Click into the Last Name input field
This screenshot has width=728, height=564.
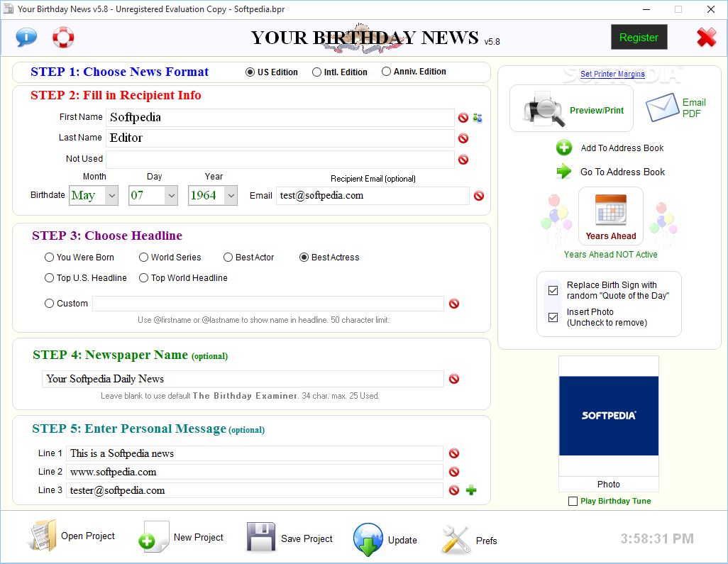280,138
